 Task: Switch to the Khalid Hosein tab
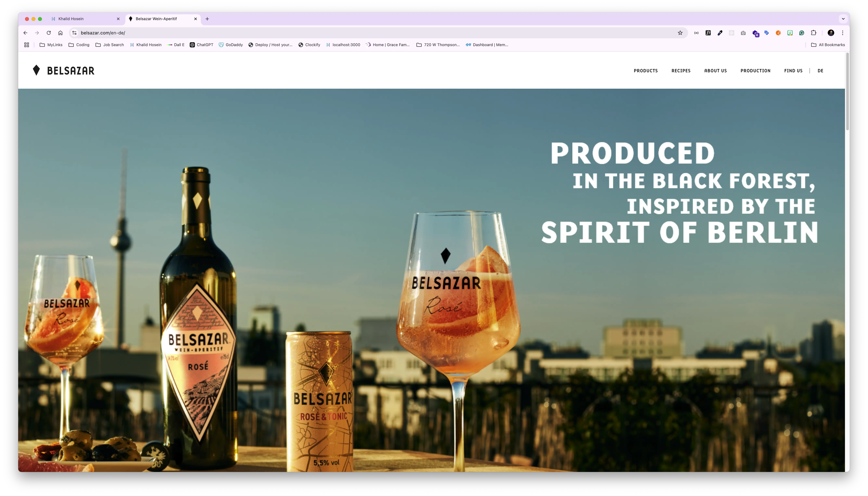coord(71,19)
